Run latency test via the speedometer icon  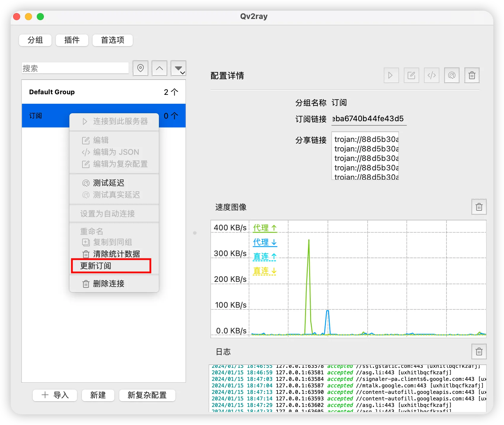tap(452, 75)
